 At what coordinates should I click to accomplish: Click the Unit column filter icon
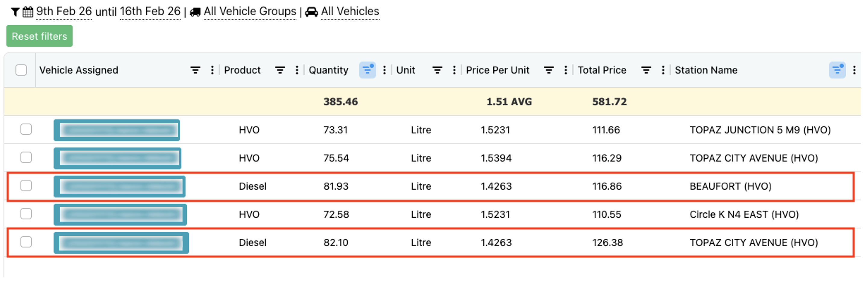(437, 70)
